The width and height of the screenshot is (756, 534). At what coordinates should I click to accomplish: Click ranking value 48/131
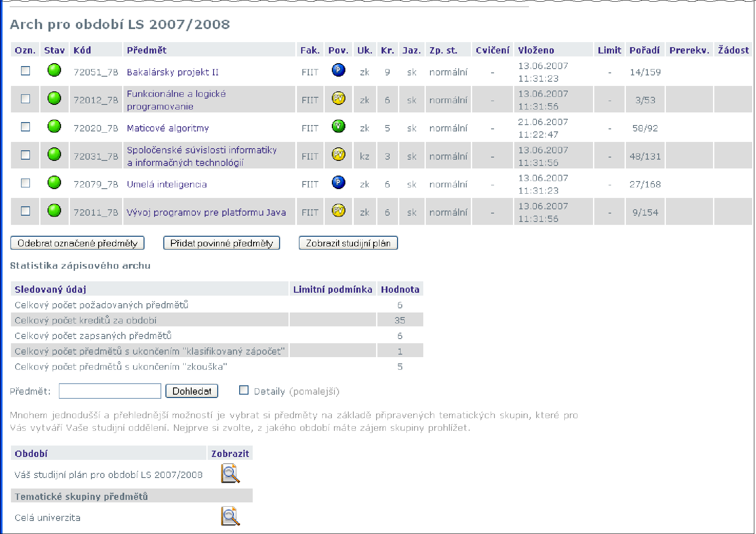coord(645,156)
